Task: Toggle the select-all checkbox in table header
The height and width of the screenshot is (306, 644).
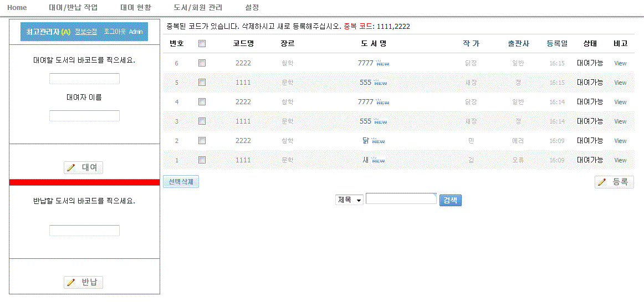Action: (202, 44)
